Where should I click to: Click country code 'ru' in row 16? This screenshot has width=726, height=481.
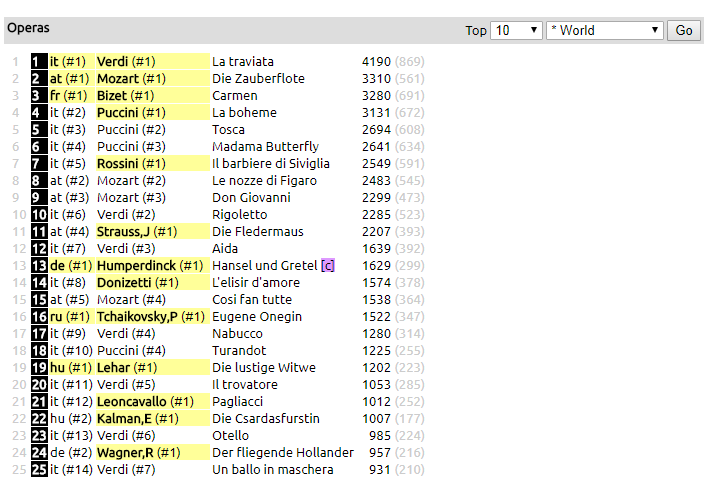(57, 316)
